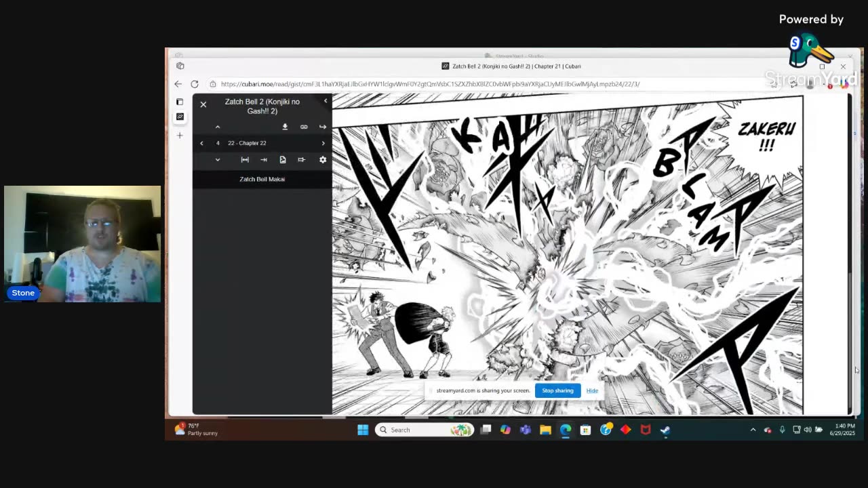Go to previous chapter with left arrow
Image resolution: width=868 pixels, height=488 pixels.
[x=201, y=143]
